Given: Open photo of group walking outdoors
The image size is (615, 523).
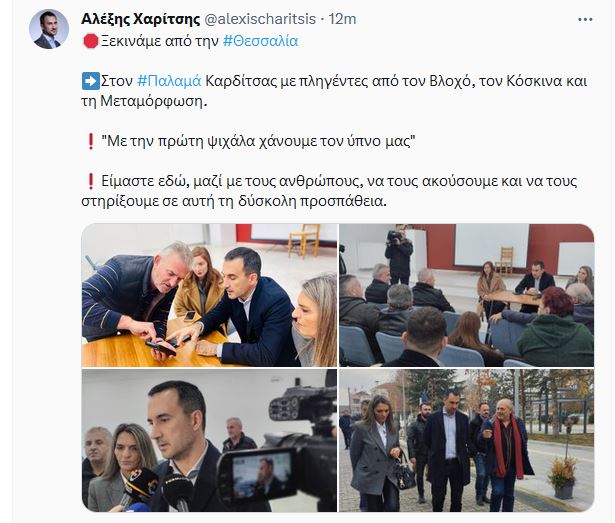Looking at the screenshot, I should point(466,440).
